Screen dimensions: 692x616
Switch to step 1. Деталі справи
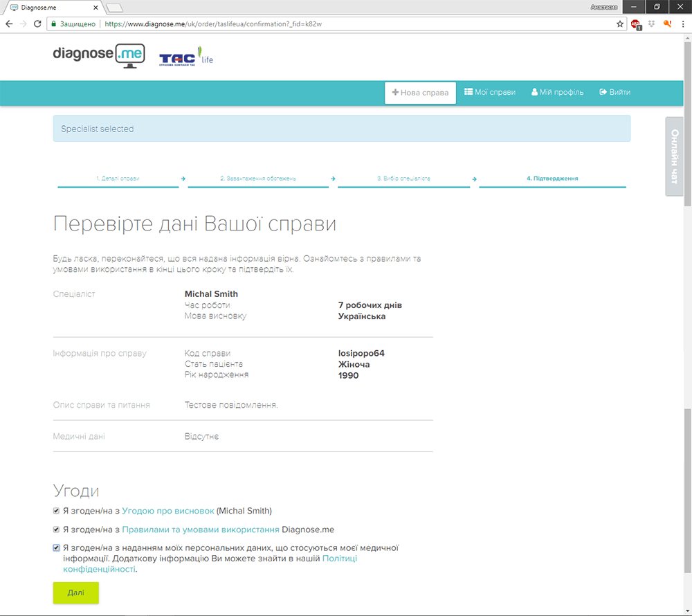(118, 178)
